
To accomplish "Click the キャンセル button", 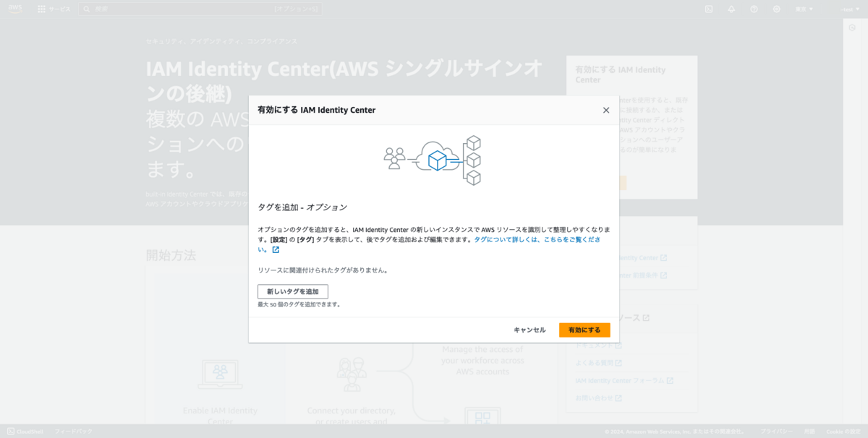I will [x=529, y=330].
